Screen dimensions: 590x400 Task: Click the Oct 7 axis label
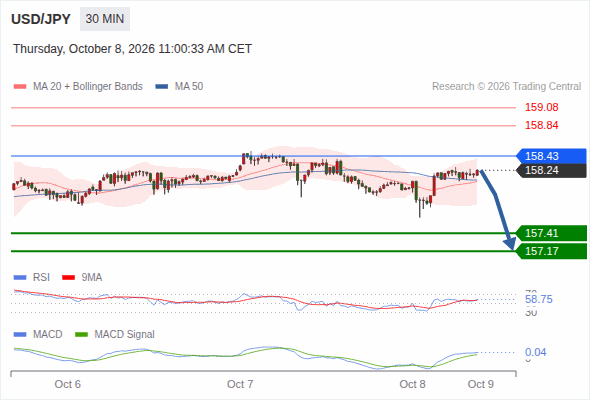coord(240,384)
